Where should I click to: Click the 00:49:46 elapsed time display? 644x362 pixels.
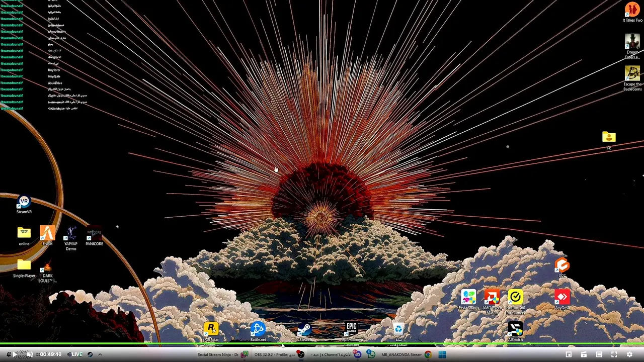(51, 354)
